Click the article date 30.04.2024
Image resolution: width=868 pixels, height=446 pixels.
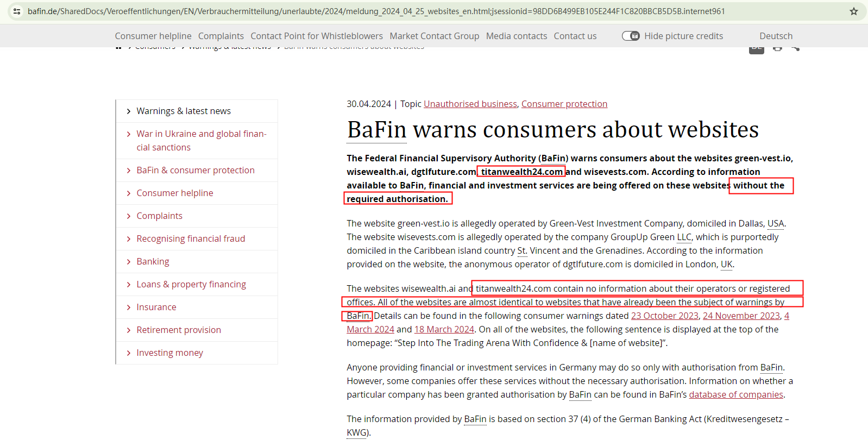[x=369, y=104]
